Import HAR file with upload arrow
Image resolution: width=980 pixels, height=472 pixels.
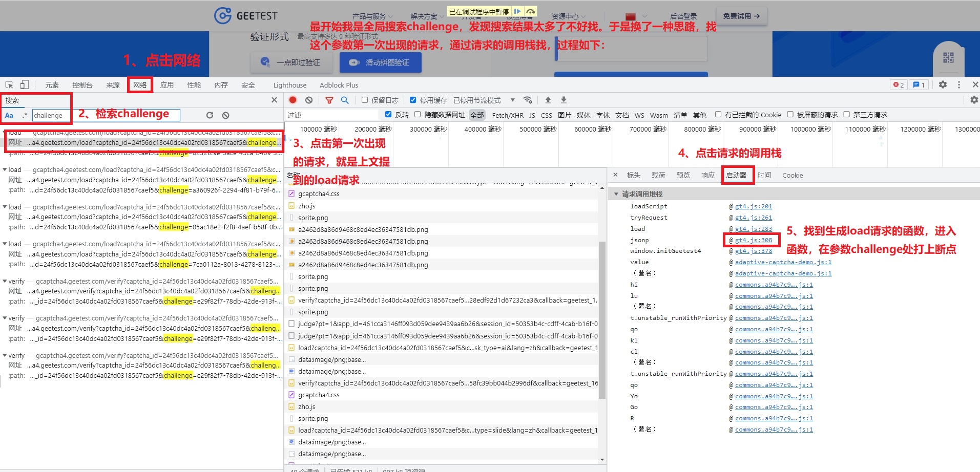(548, 100)
